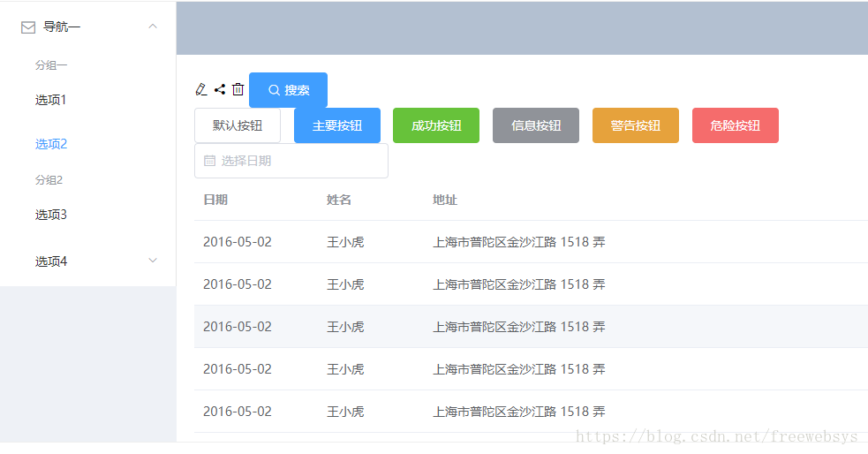Click the 导航一 menu title
Screen dimensions: 868x454
coord(62,27)
